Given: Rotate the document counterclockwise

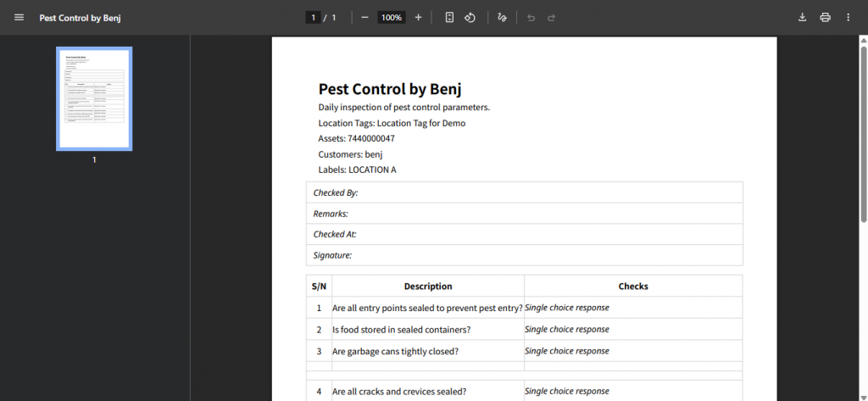Looking at the screenshot, I should [470, 18].
